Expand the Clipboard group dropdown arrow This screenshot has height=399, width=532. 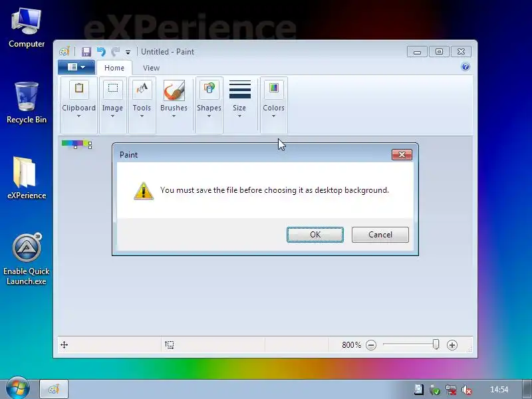78,116
